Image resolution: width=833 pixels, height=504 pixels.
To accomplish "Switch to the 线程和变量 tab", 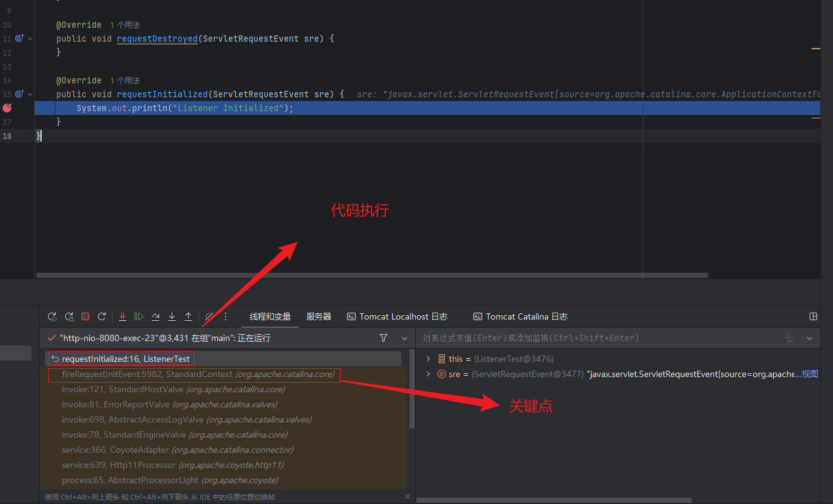I will [x=270, y=316].
